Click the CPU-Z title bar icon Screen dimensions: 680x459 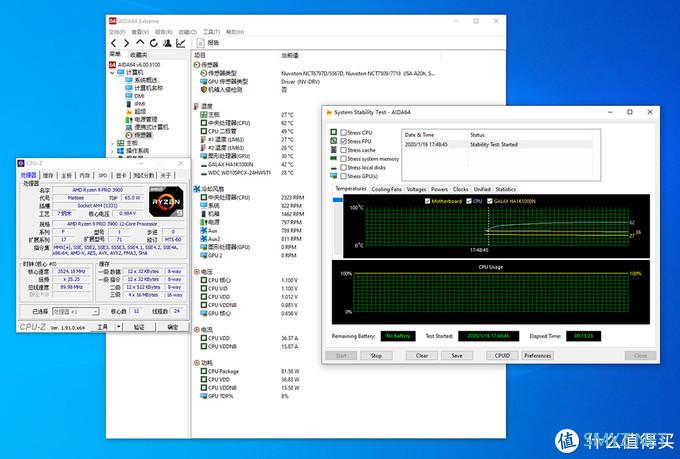[21, 163]
